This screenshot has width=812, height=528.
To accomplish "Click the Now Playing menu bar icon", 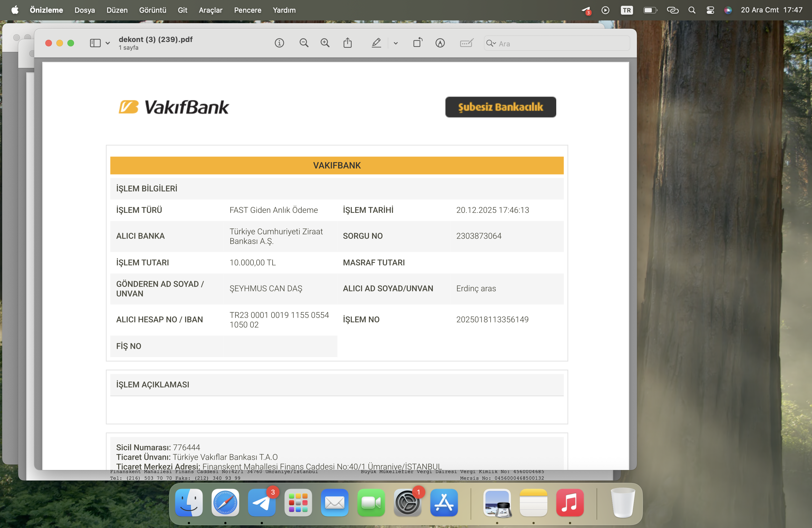I will pyautogui.click(x=605, y=10).
